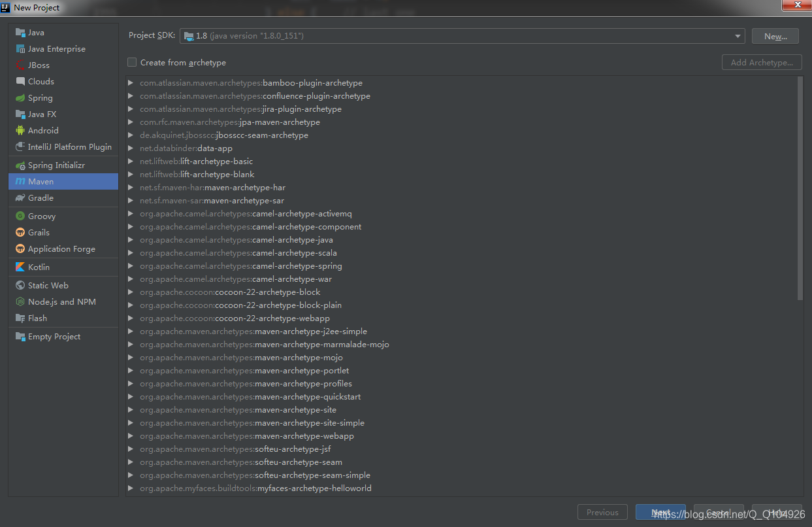812x527 pixels.
Task: Click the JBoss icon
Action: pyautogui.click(x=20, y=65)
